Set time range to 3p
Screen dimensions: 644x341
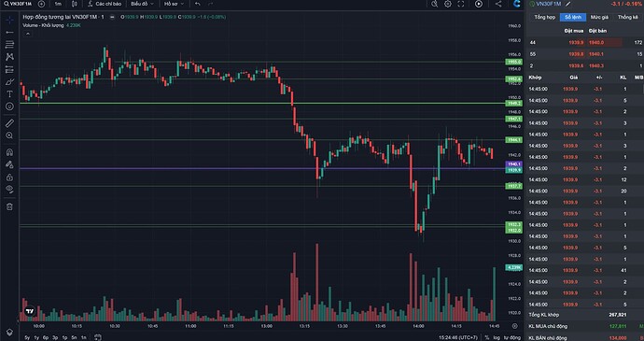click(55, 337)
